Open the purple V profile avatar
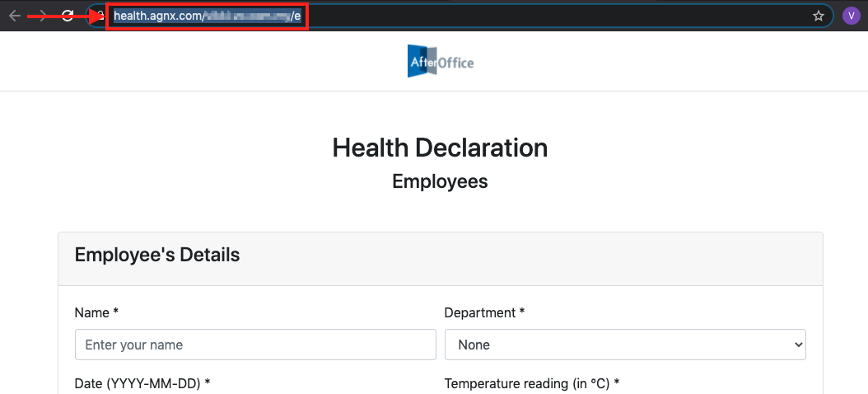This screenshot has height=394, width=868. coord(852,16)
